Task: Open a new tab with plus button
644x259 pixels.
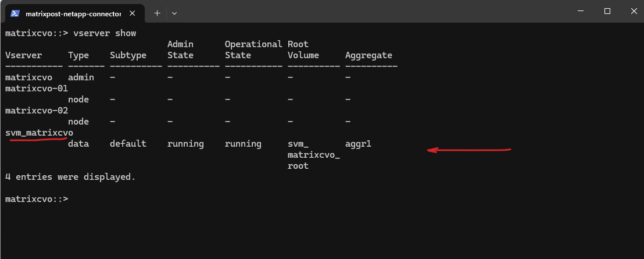Action: tap(157, 13)
